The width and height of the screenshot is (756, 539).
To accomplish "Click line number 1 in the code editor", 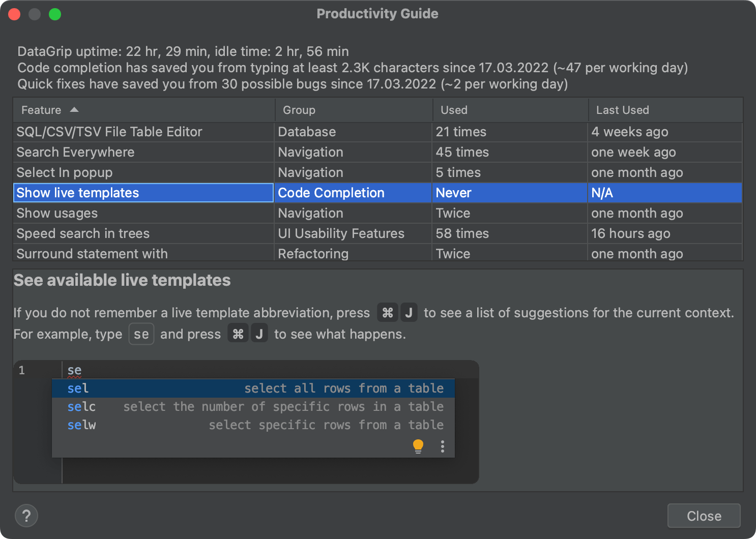I will tap(21, 370).
